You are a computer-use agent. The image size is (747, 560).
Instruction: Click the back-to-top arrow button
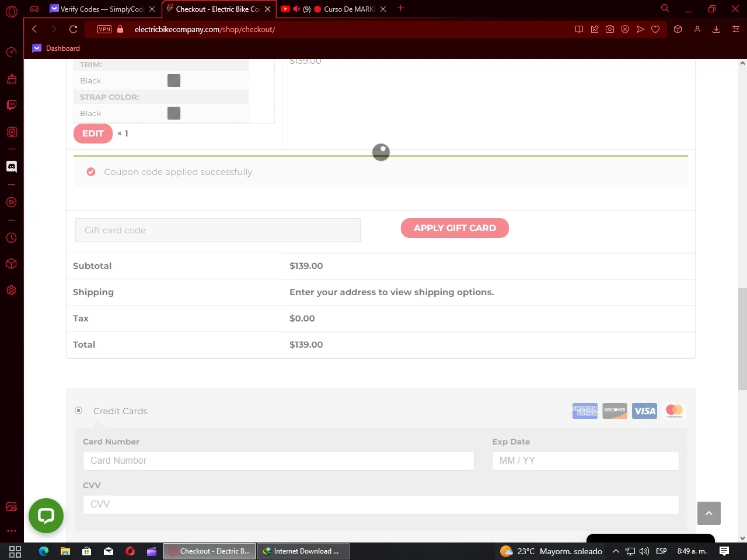(x=709, y=513)
